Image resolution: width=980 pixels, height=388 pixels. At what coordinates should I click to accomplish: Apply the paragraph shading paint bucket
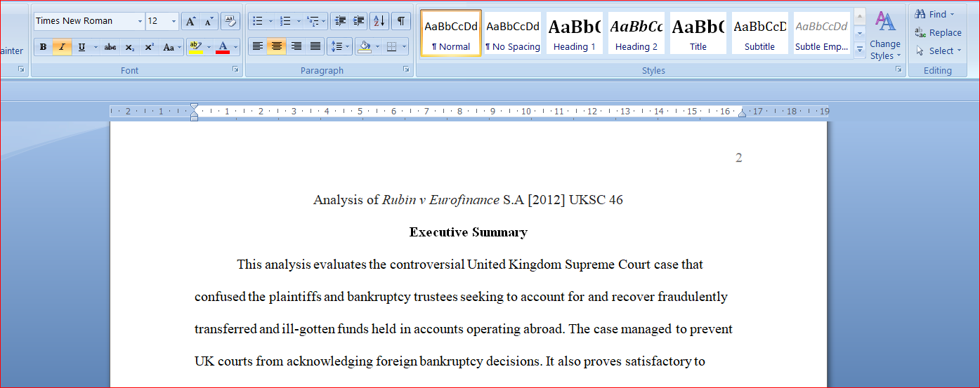tap(365, 46)
